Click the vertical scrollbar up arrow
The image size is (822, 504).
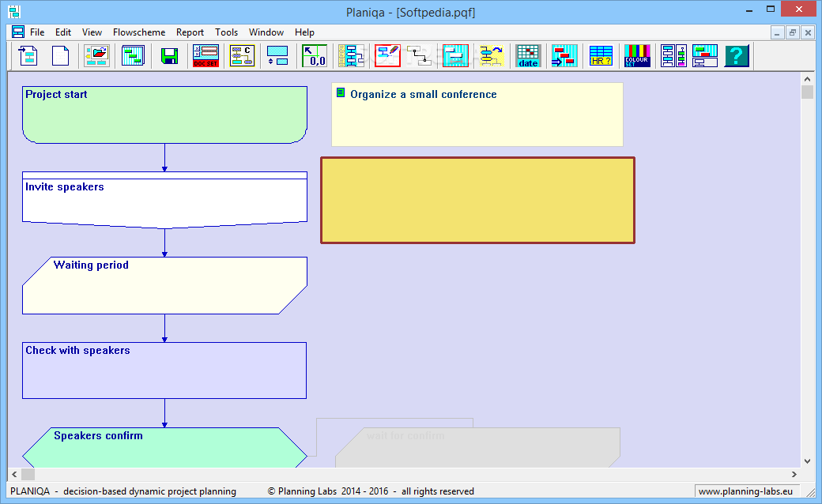tap(807, 79)
